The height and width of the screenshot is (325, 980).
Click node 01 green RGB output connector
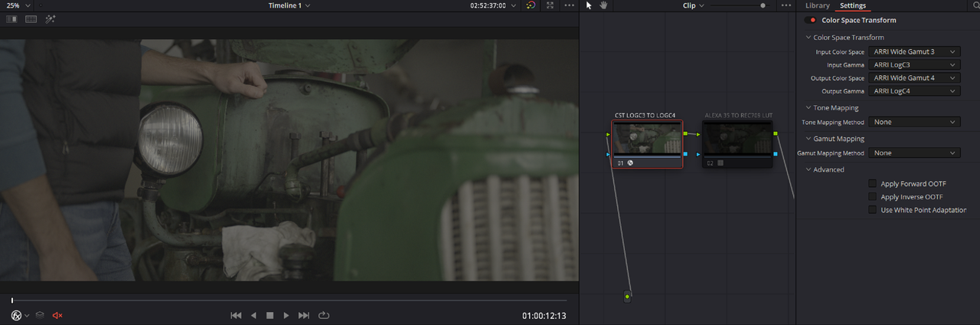[685, 133]
